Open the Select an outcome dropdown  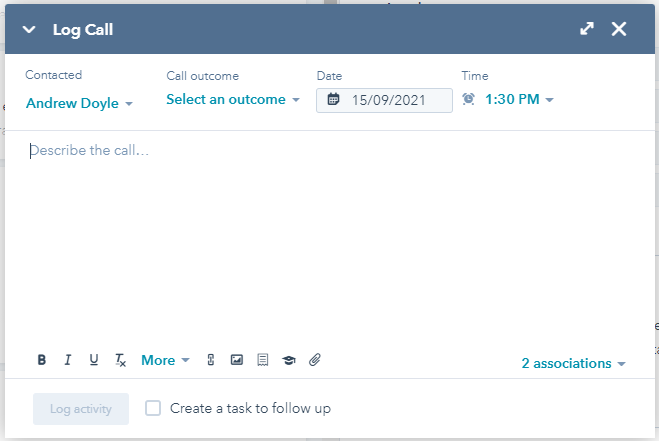pyautogui.click(x=233, y=100)
